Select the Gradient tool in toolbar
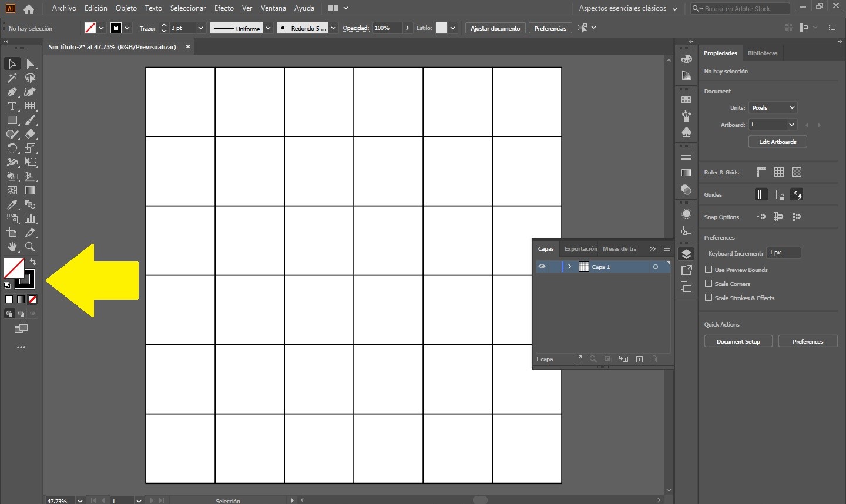The height and width of the screenshot is (504, 846). coord(30,190)
